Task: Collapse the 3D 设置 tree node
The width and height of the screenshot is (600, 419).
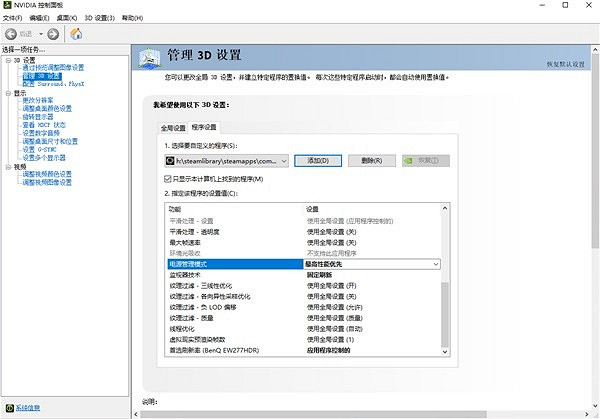Action: tap(8, 60)
